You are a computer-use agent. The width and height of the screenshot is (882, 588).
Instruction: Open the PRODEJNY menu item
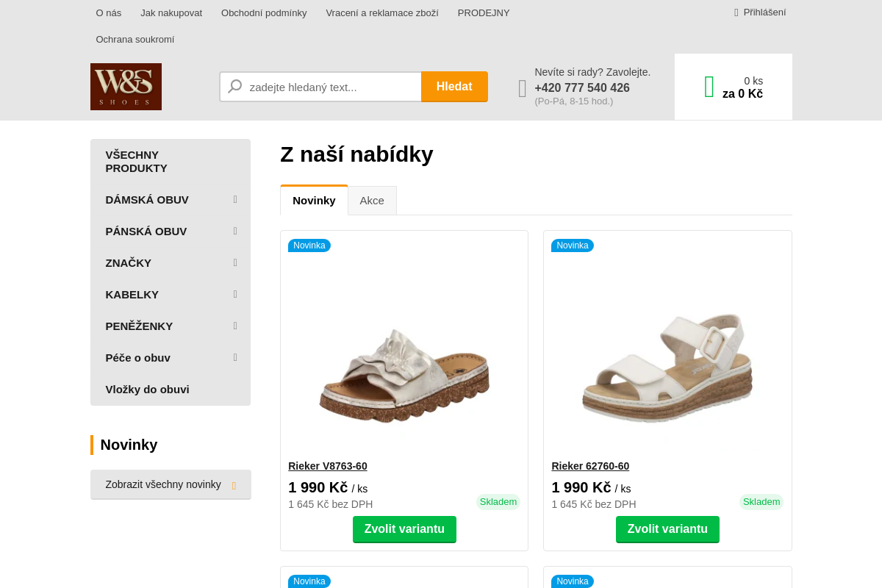pos(483,12)
